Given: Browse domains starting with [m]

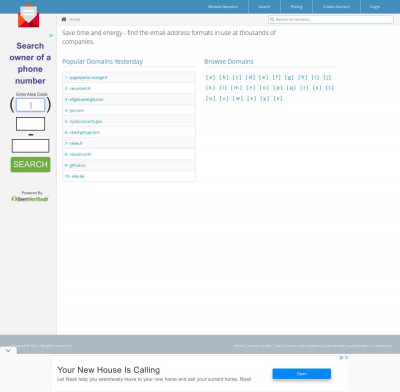Looking at the screenshot, I should click(x=236, y=88).
